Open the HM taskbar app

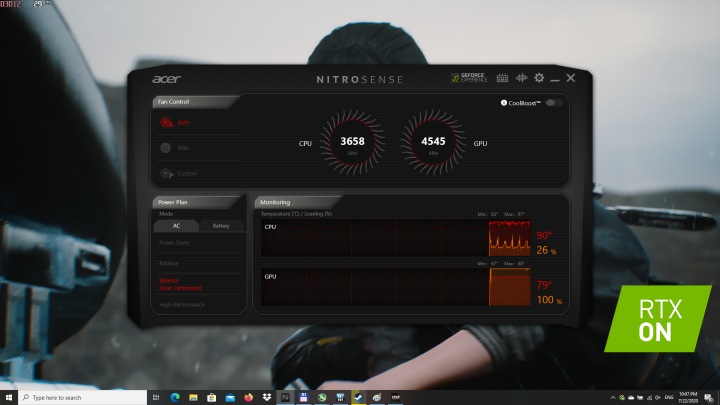coord(395,397)
